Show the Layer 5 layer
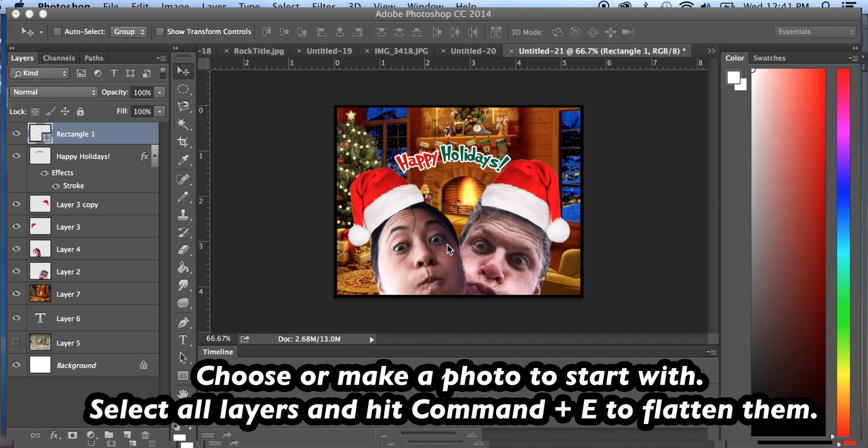Screen dimensions: 868x448 [x=17, y=342]
